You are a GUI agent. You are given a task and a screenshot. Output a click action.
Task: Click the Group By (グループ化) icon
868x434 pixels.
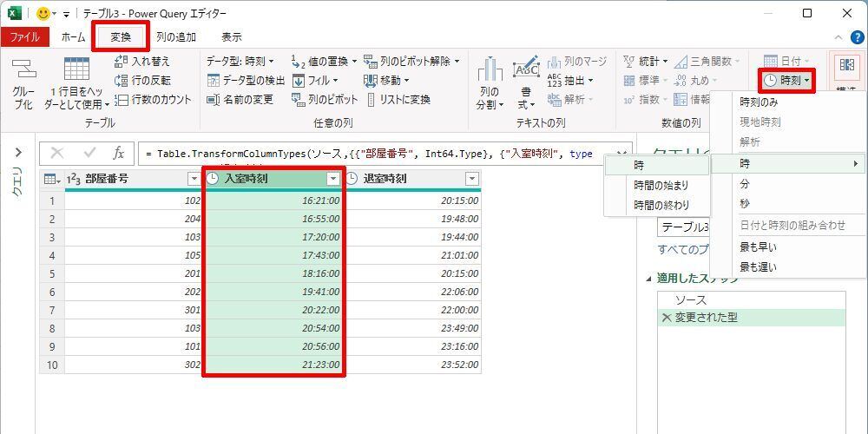pyautogui.click(x=23, y=85)
